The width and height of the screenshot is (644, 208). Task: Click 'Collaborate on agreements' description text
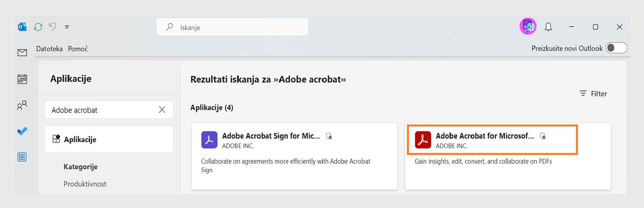pyautogui.click(x=286, y=165)
